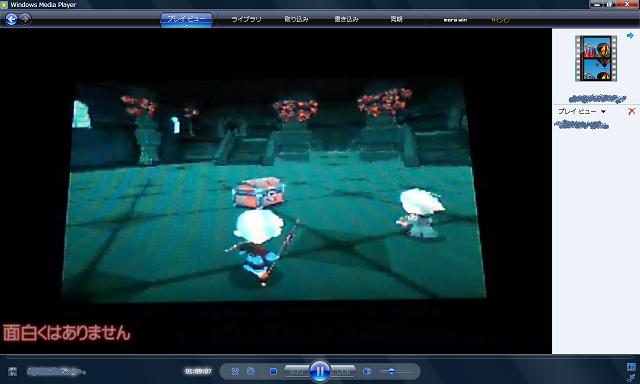Open the プレイビュー playlist dropdown

tap(582, 111)
